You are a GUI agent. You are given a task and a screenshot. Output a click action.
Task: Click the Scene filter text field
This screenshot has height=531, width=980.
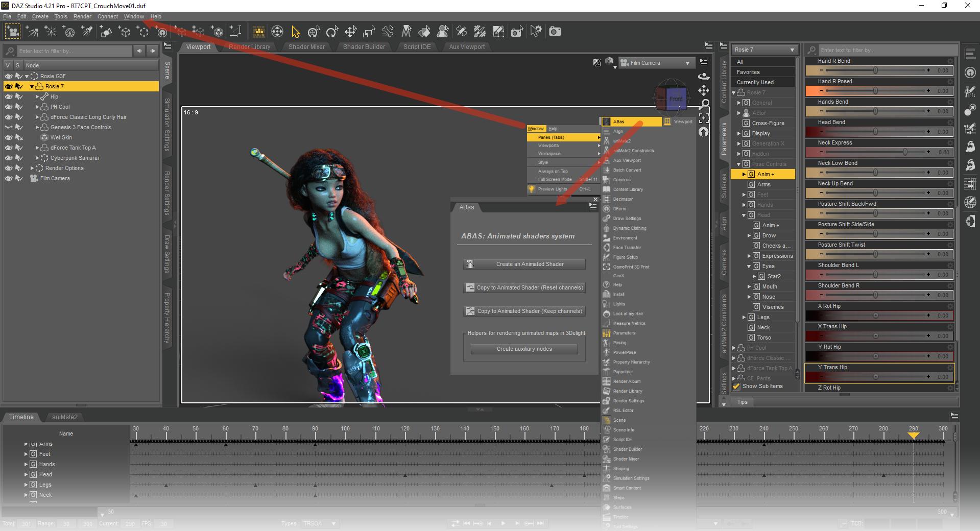tap(75, 51)
